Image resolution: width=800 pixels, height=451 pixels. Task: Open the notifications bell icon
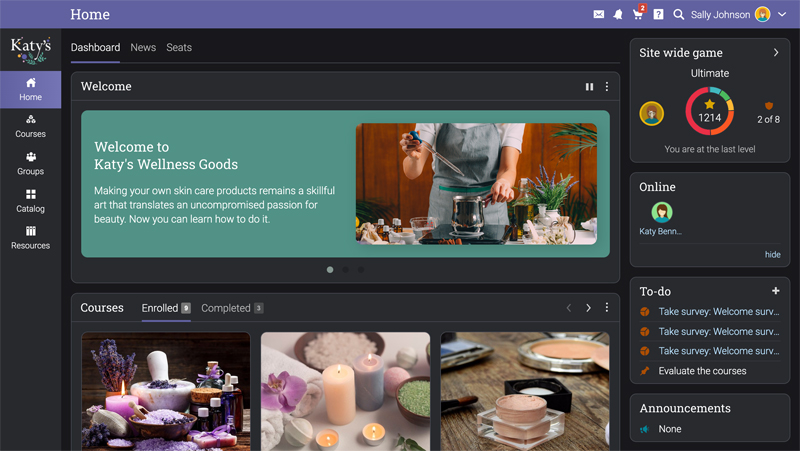tap(618, 14)
